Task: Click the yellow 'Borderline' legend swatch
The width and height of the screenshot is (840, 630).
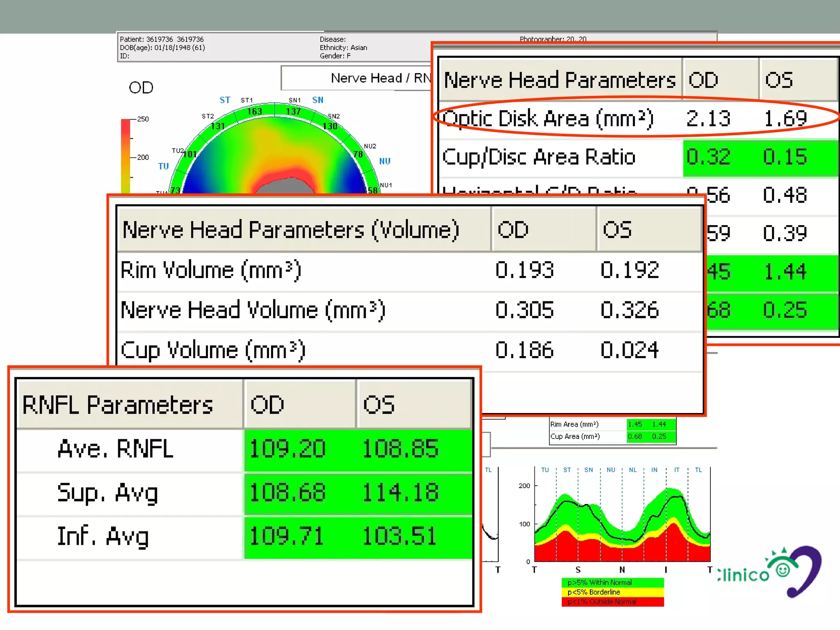Action: tap(612, 592)
